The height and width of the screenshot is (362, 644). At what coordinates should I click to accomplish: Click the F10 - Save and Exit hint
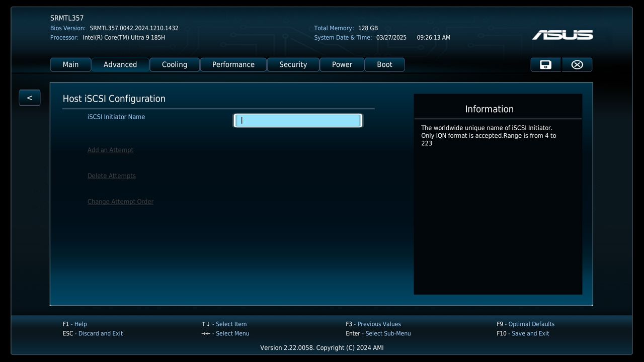click(x=523, y=333)
